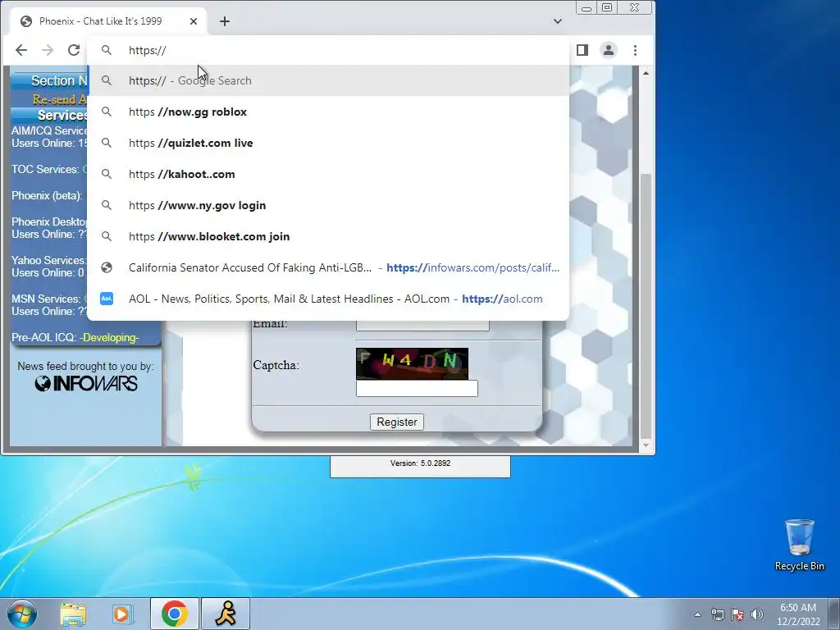Click the 'Yahoo Services:' entry

[48, 260]
